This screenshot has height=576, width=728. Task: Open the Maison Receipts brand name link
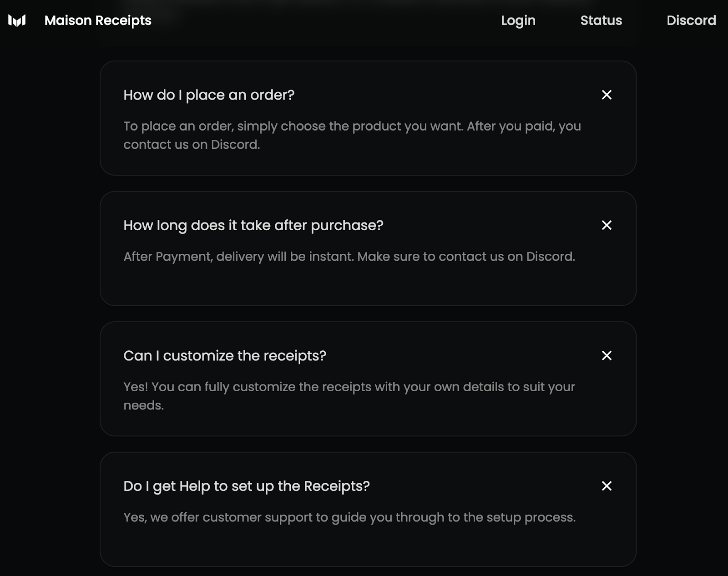98,20
